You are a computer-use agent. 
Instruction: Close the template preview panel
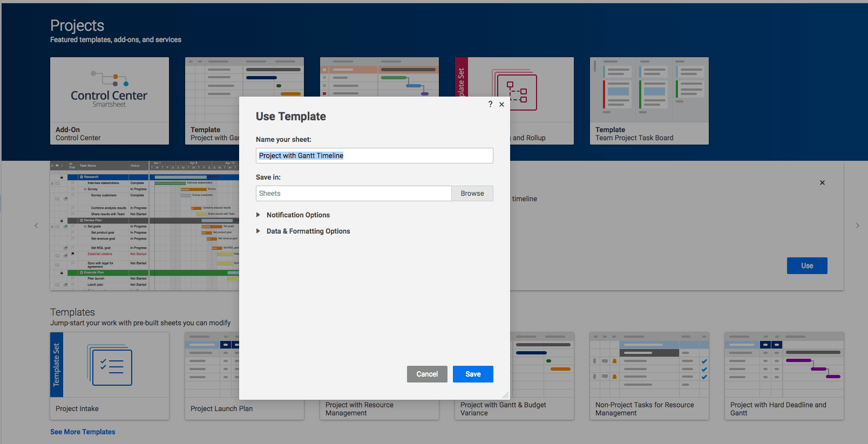(x=822, y=183)
